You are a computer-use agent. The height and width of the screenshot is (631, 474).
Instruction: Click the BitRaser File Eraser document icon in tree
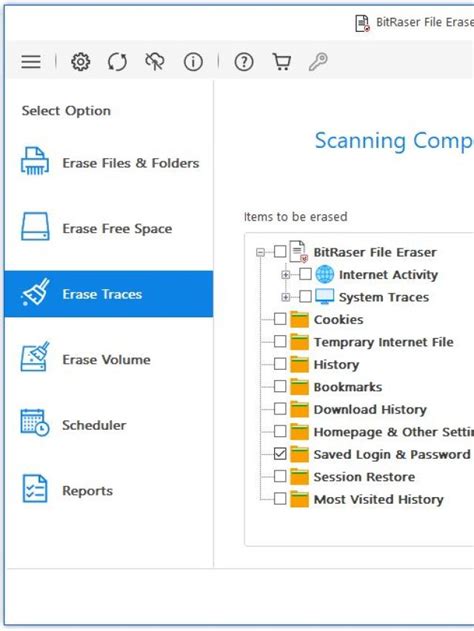[299, 252]
